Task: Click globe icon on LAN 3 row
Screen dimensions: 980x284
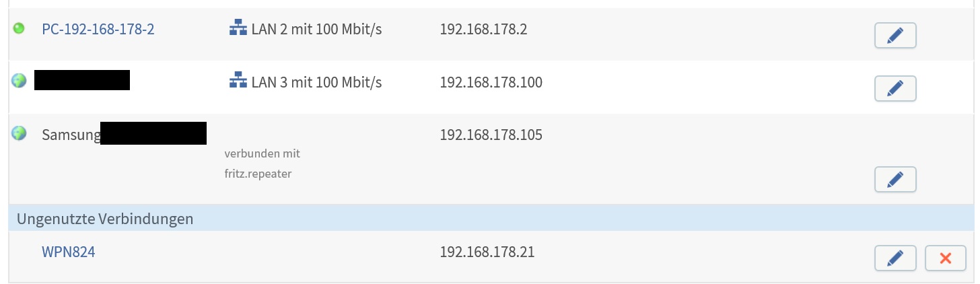Action: tap(19, 81)
